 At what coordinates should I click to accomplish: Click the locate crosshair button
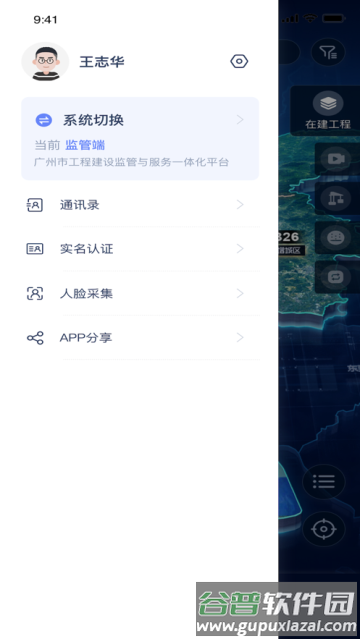tap(324, 529)
